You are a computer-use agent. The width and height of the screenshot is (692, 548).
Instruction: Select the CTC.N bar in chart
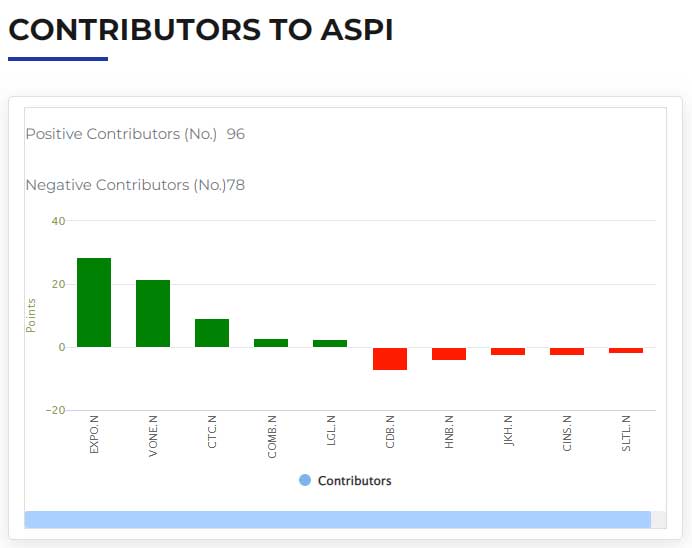pyautogui.click(x=212, y=333)
